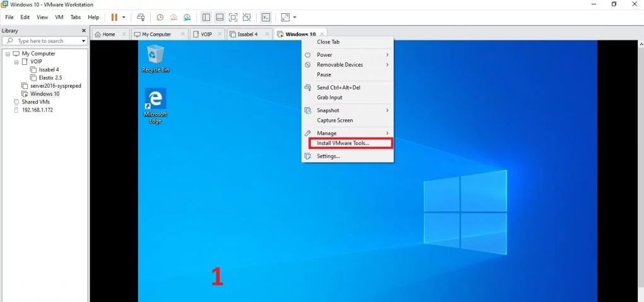The width and height of the screenshot is (644, 302).
Task: Open the stretch guest dropdown arrow
Action: pyautogui.click(x=295, y=17)
